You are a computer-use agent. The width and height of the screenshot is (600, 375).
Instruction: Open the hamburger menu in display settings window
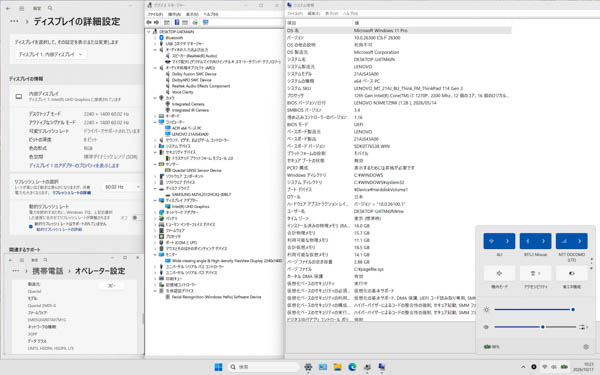(x=22, y=8)
